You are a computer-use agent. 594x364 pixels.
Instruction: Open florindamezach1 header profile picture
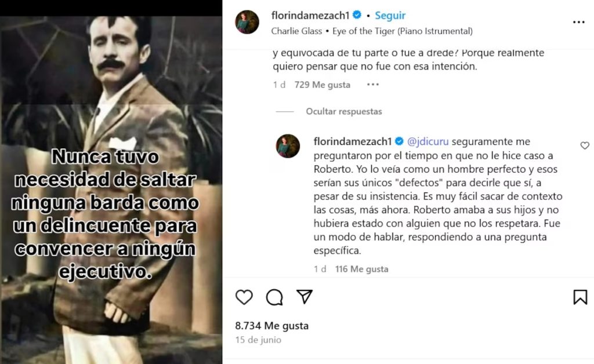[247, 22]
